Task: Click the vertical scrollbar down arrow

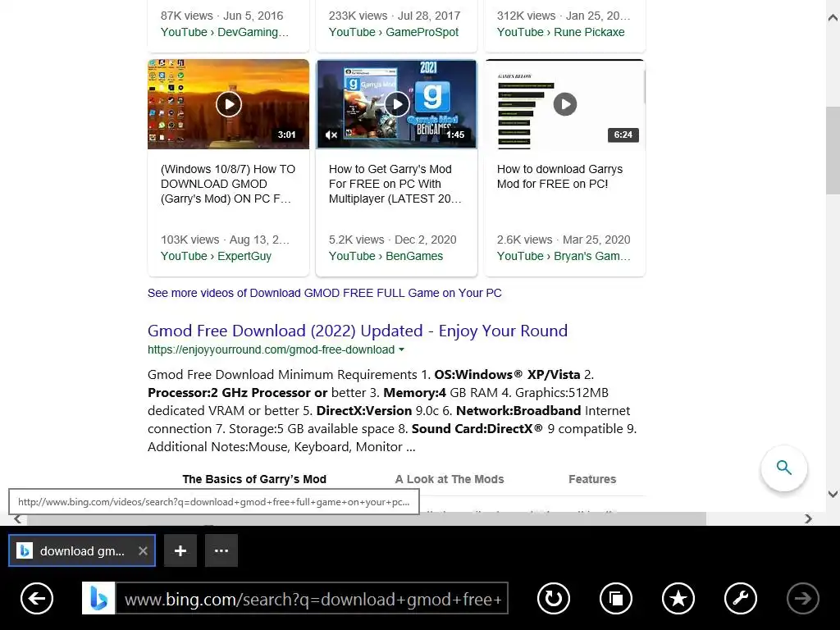Action: click(x=833, y=494)
